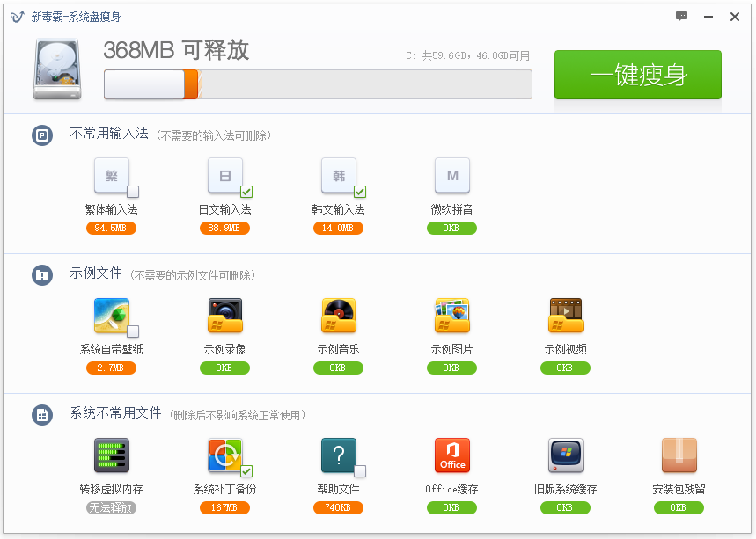The width and height of the screenshot is (756, 539).
Task: Select the 韩文输入法 icon
Action: tap(339, 175)
